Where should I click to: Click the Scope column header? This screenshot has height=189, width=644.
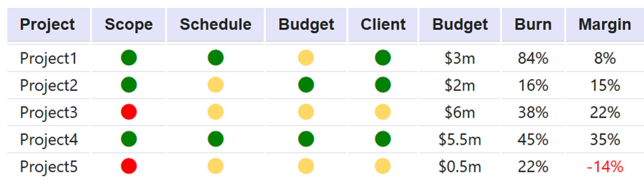click(129, 25)
